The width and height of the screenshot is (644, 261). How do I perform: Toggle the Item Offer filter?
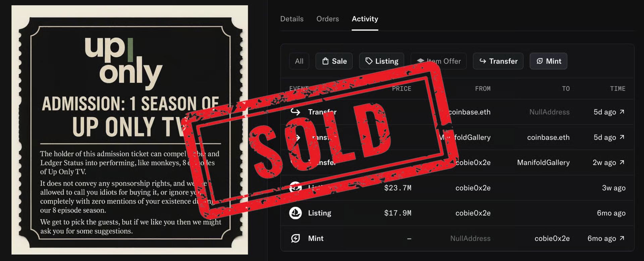[439, 61]
